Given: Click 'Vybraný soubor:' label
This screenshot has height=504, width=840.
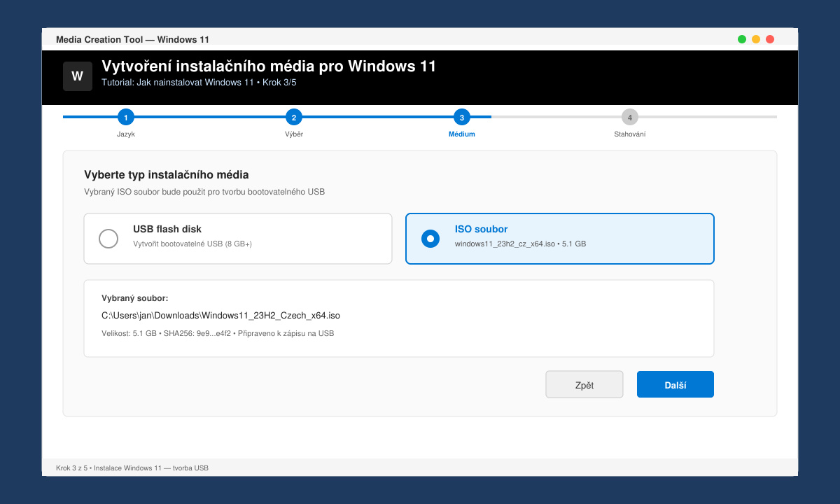Looking at the screenshot, I should (x=135, y=298).
